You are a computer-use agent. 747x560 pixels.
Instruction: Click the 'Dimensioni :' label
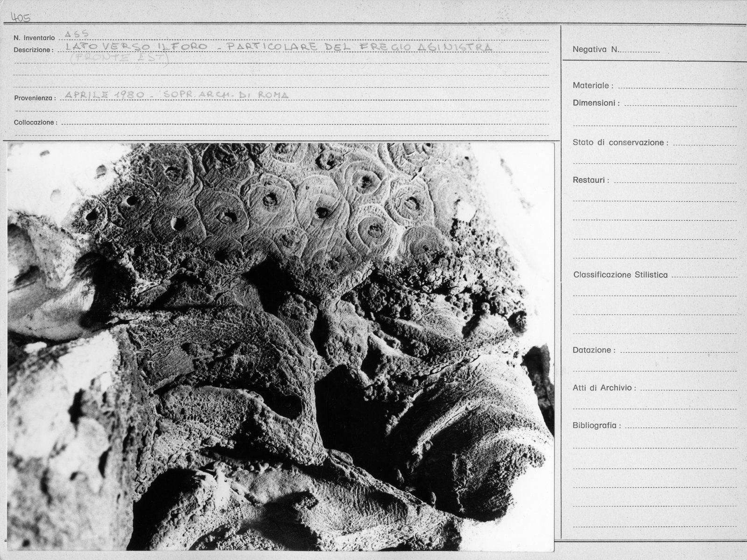(x=596, y=103)
